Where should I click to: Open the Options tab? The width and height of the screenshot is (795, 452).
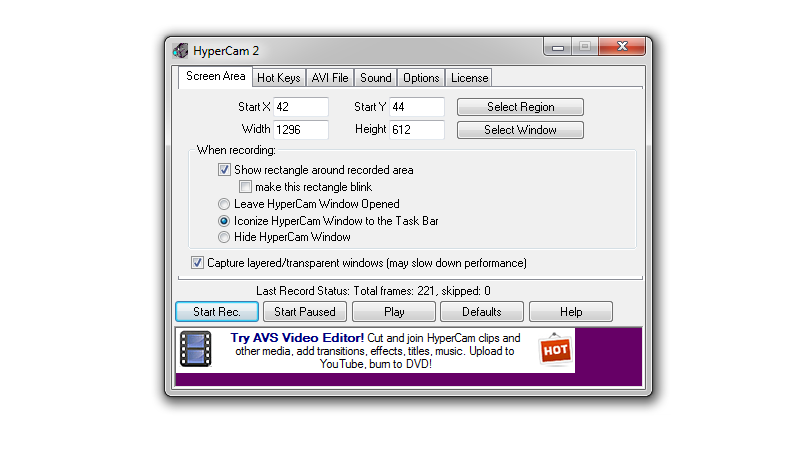[x=421, y=78]
